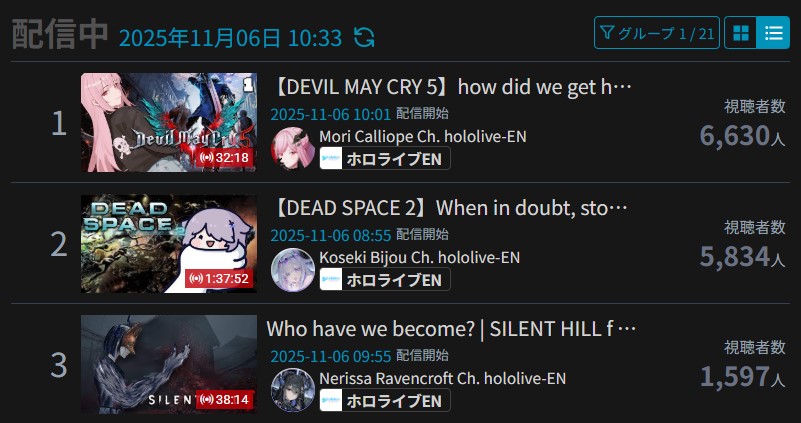Screen dimensions: 801x423
Task: Open the Who have we become? stream title
Action: point(451,330)
